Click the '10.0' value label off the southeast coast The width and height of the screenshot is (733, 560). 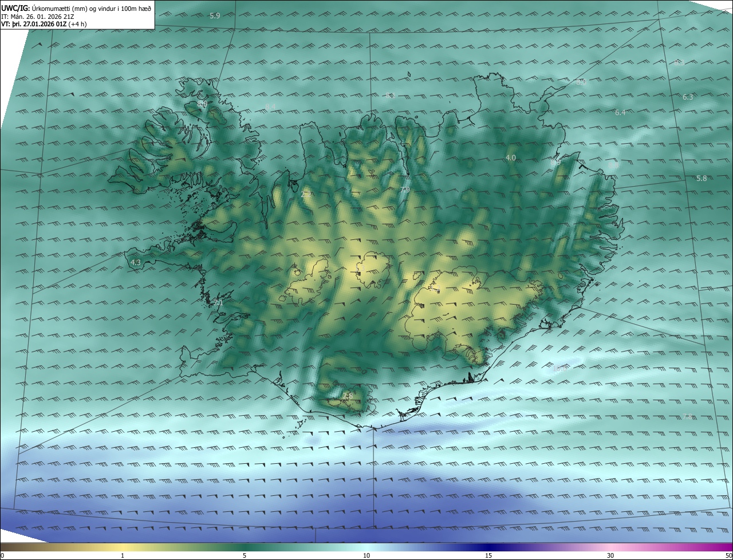[559, 369]
